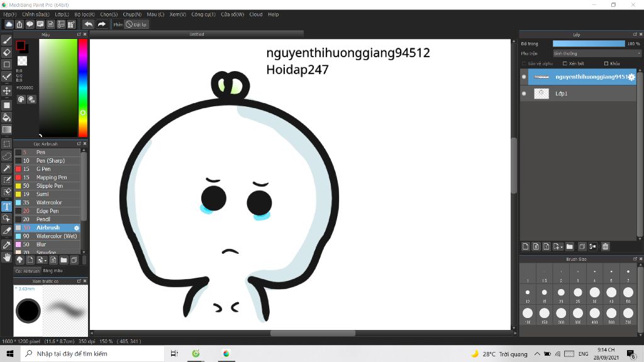Select the Lớp1 layer thumbnail

pyautogui.click(x=541, y=94)
